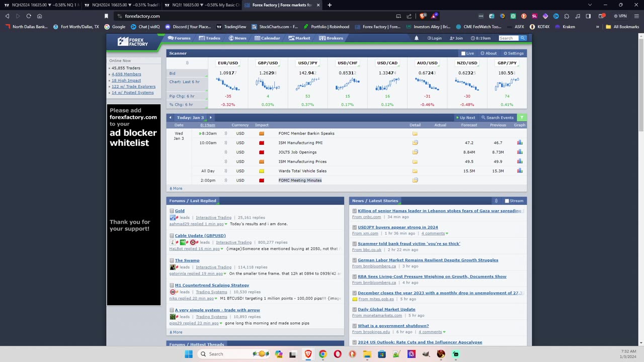Open the Forums menu
This screenshot has width=644, height=362.
click(179, 38)
